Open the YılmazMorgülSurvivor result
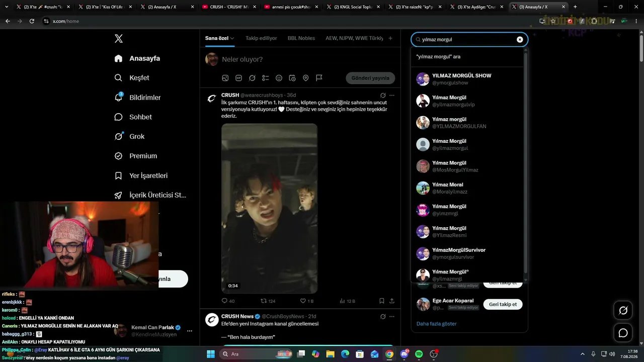Viewport: 644px width, 362px height. tap(468, 253)
